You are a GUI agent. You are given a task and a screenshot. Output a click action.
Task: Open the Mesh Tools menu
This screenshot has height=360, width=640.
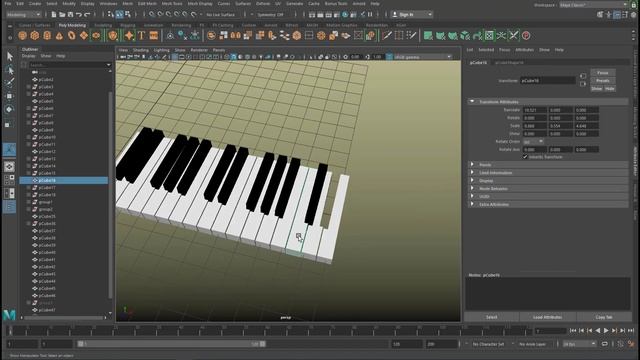click(172, 4)
